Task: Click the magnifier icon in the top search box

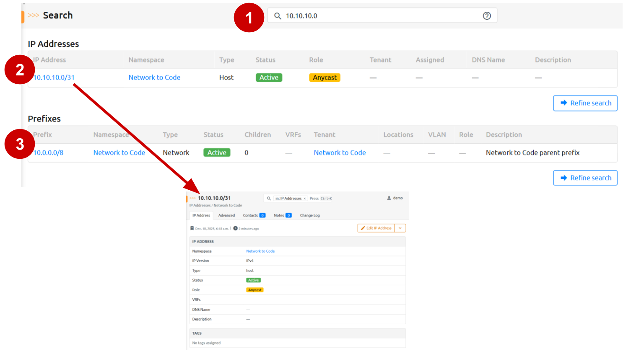Action: click(278, 16)
